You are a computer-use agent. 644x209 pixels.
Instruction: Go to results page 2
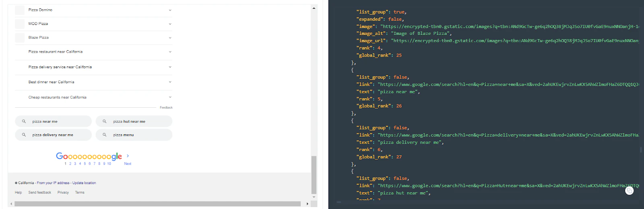(x=70, y=164)
